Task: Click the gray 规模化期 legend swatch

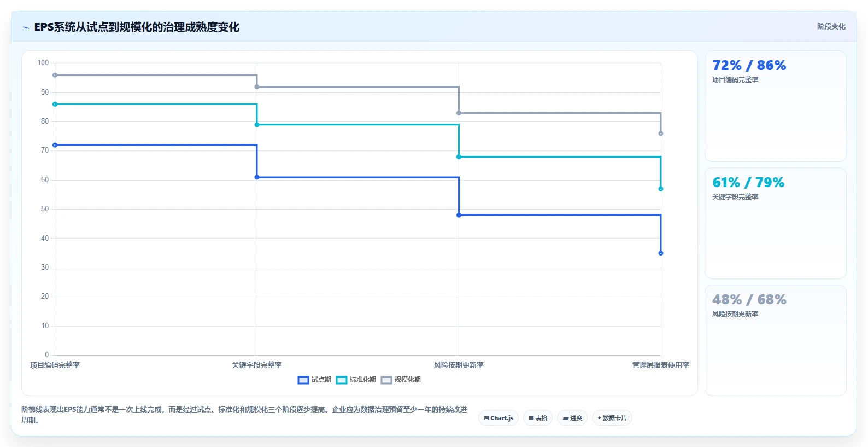Action: click(386, 380)
